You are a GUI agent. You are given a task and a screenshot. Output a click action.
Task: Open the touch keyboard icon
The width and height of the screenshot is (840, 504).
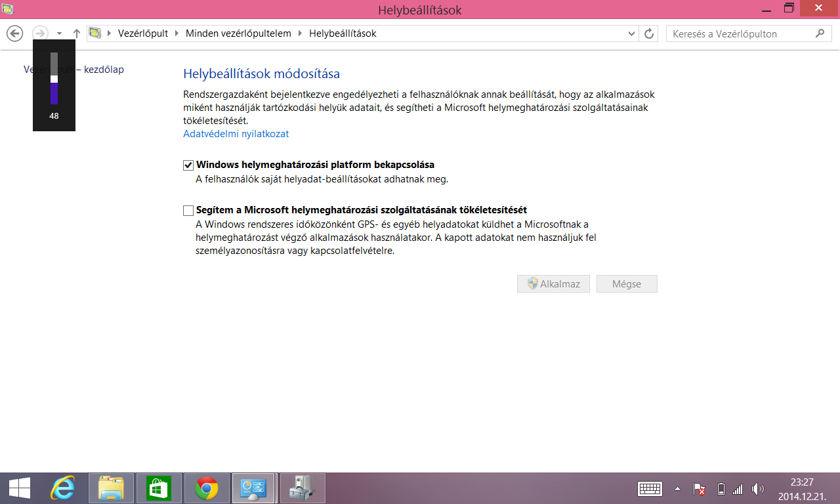[x=650, y=489]
